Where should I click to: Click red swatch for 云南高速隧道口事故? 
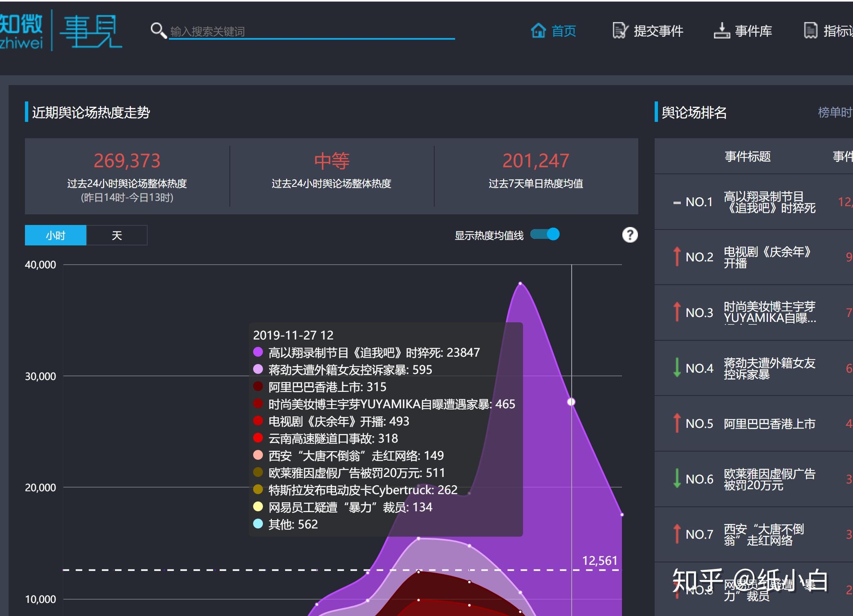tap(258, 438)
